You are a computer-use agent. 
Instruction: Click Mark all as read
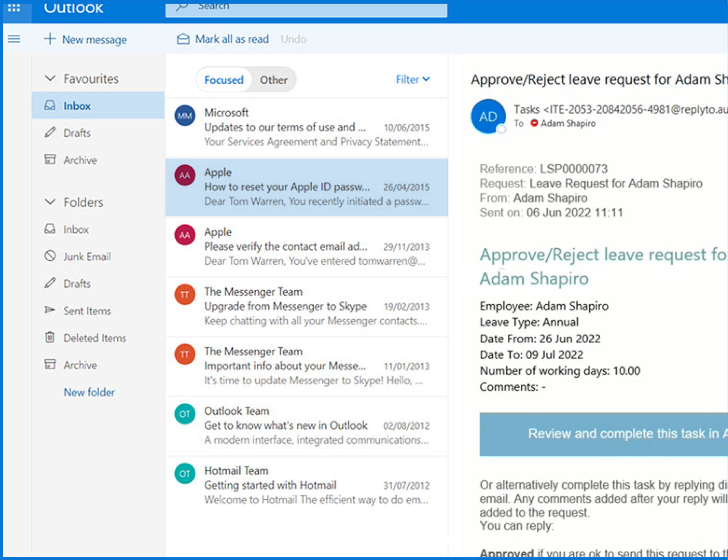pyautogui.click(x=223, y=39)
